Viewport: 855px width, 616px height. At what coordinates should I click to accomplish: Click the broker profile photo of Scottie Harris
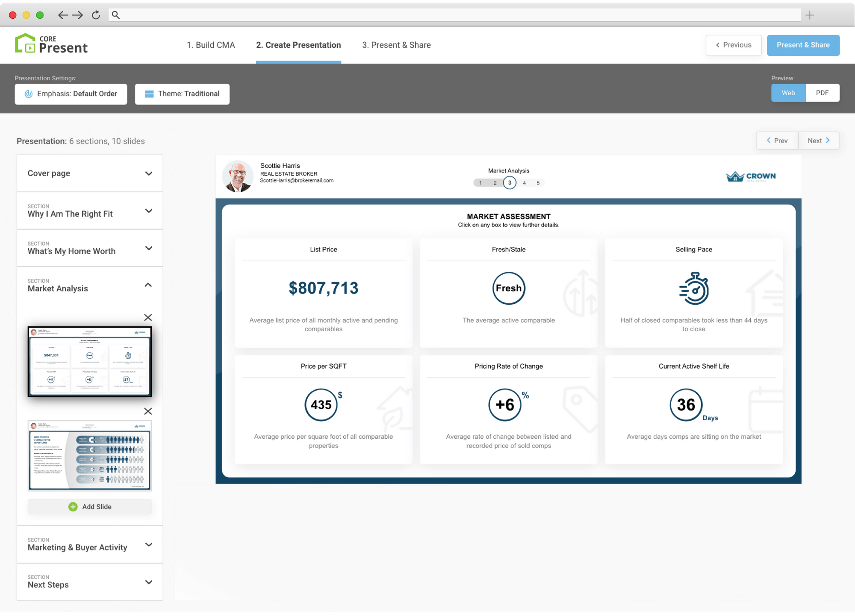[238, 176]
